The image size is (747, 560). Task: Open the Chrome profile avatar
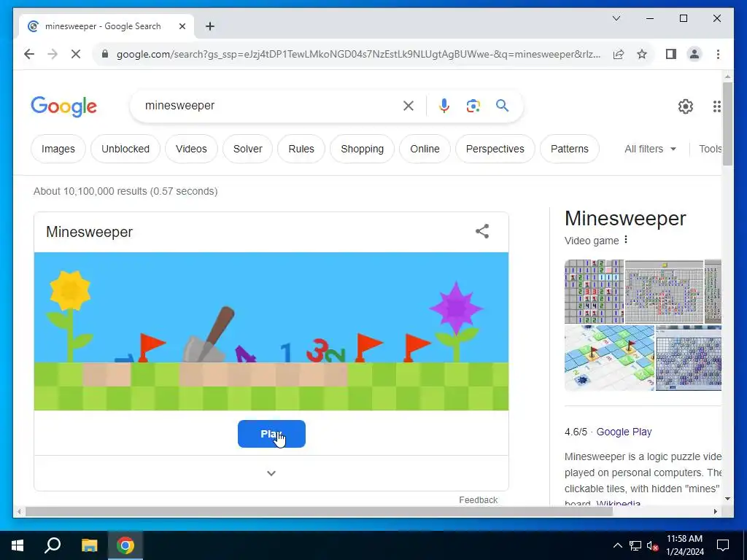click(694, 54)
